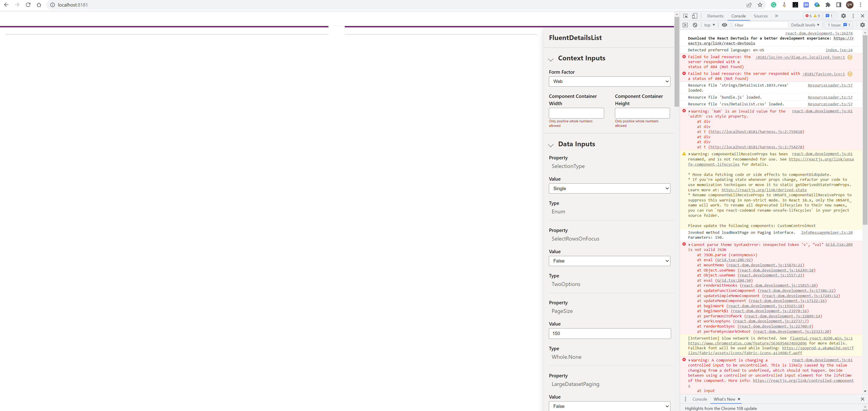This screenshot has height=411, width=868.
Task: Click the Grammarly extension icon
Action: click(773, 5)
